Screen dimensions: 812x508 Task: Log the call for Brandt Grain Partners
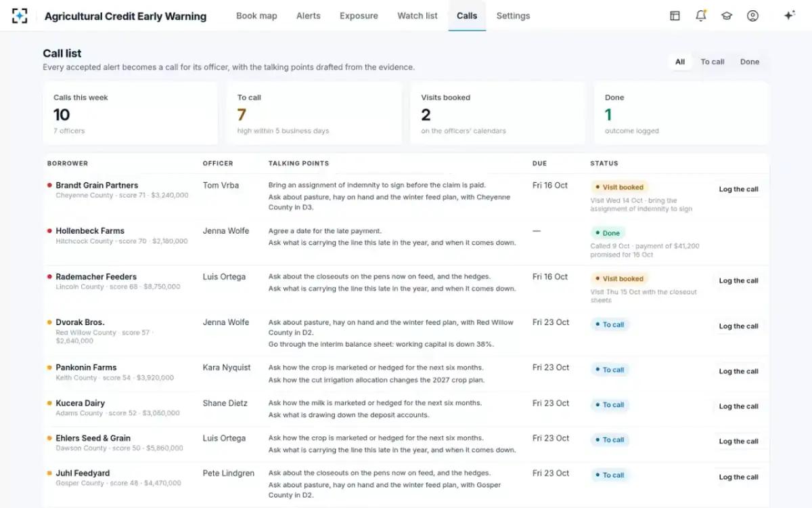738,190
